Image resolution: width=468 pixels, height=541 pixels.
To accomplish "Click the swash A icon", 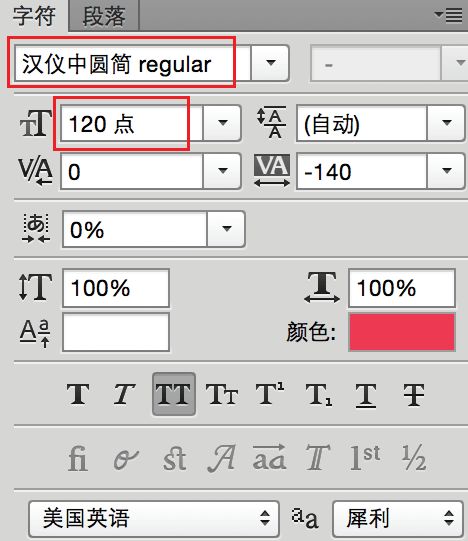I will [x=222, y=458].
